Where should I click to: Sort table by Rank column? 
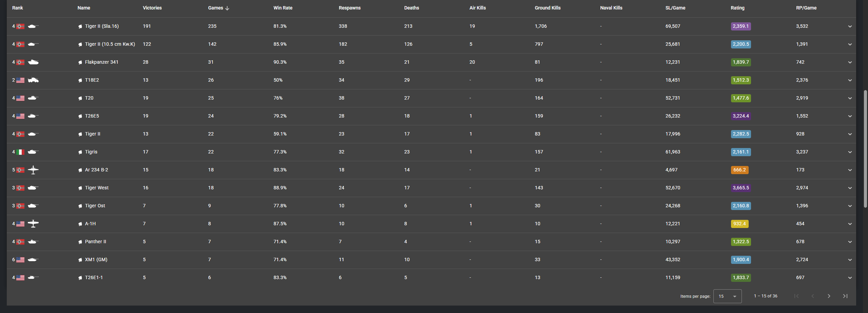(18, 8)
